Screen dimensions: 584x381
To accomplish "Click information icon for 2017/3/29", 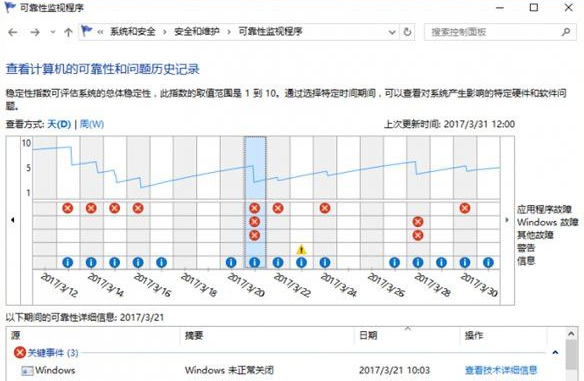I will point(441,262).
